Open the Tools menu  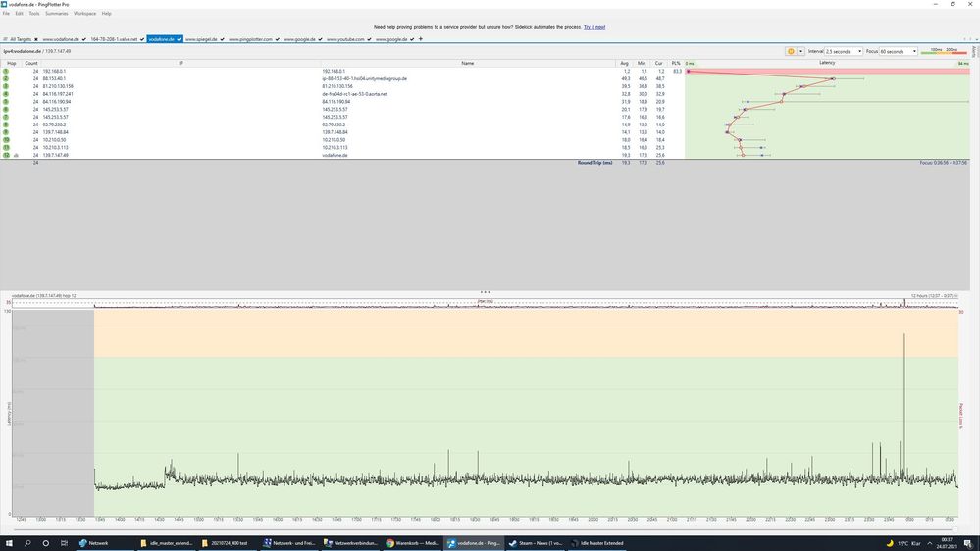coord(33,13)
